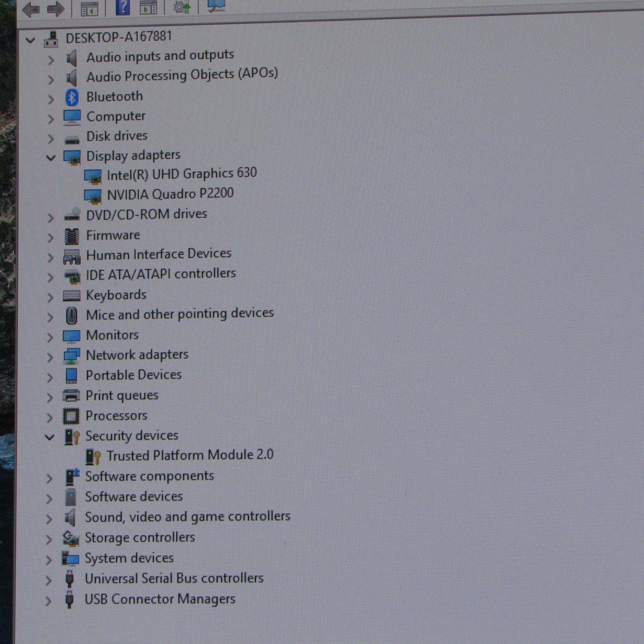
Task: Select the "Audio inputs and outputs" label
Action: pos(160,56)
